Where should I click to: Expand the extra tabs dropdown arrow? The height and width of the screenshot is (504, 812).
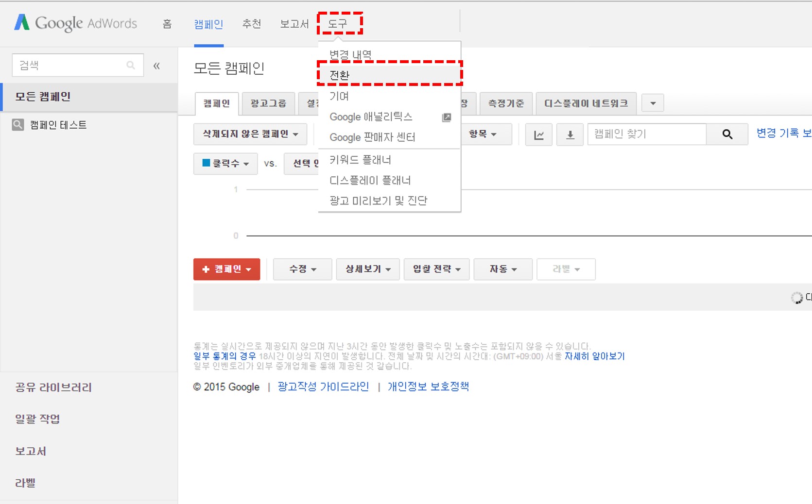[x=653, y=103]
